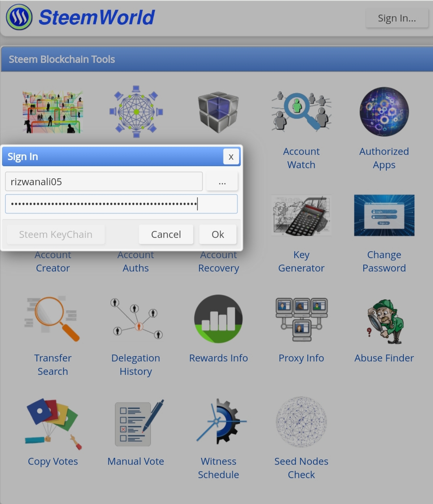The height and width of the screenshot is (504, 433).
Task: Open the Account Watch label
Action: (301, 158)
